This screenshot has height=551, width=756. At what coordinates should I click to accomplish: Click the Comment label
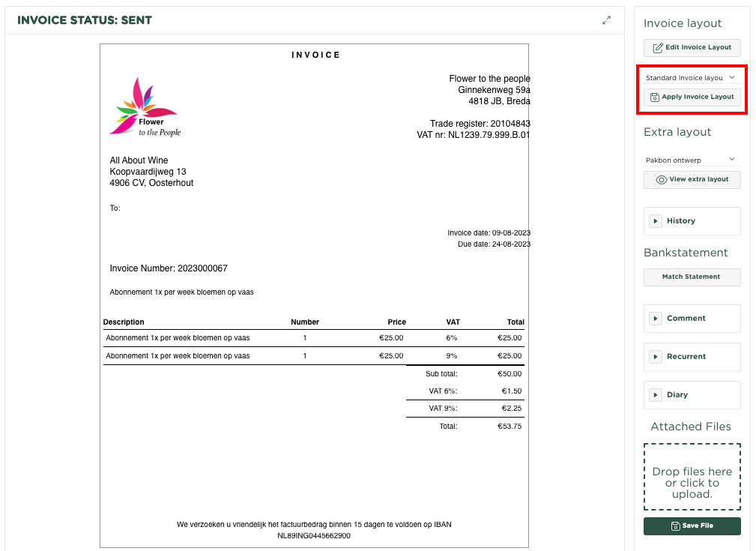click(686, 319)
